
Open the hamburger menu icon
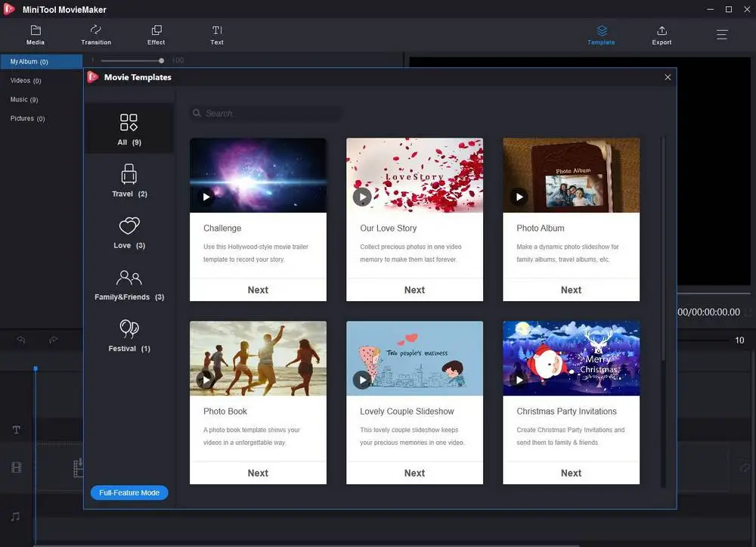tap(722, 35)
